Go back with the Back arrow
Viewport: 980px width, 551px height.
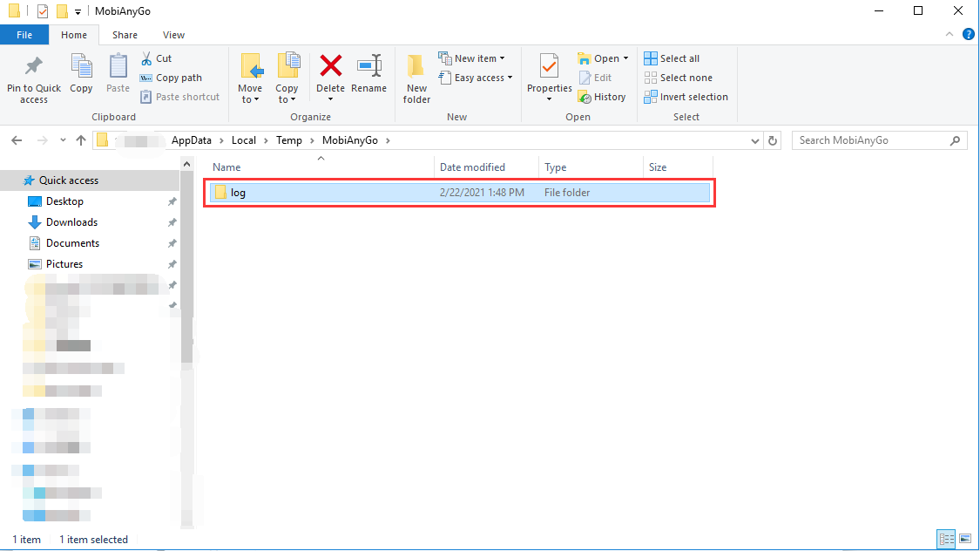point(17,140)
